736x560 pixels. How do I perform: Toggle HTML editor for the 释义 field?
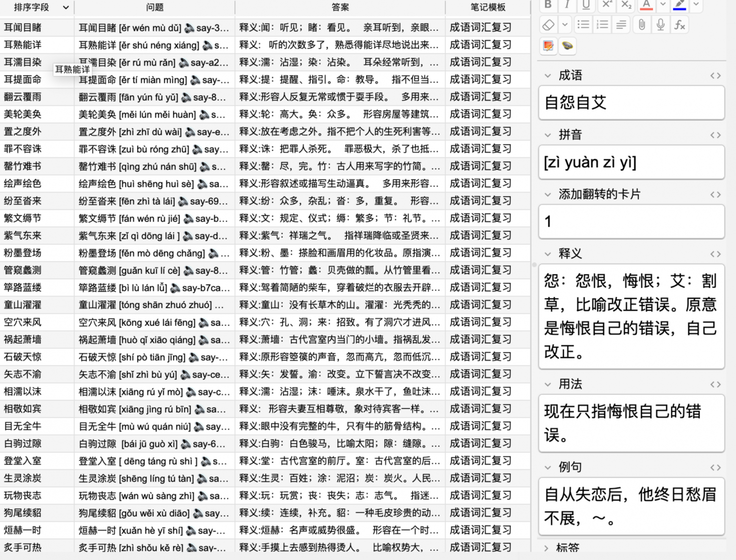click(x=715, y=254)
